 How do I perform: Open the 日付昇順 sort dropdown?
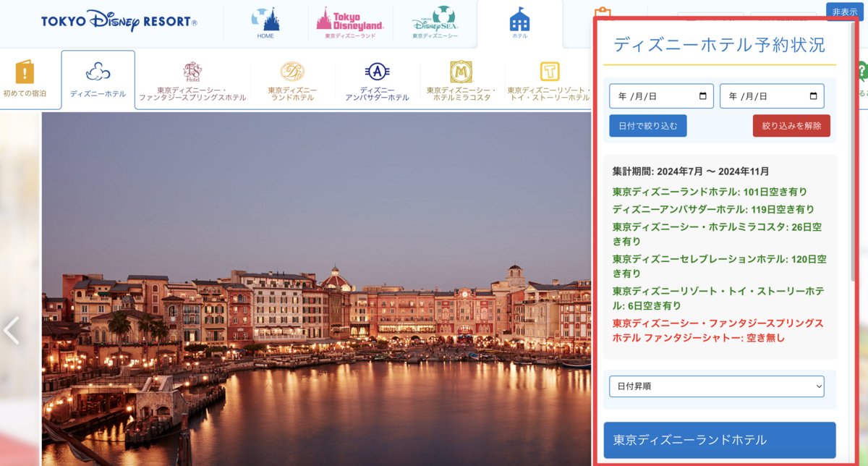point(717,386)
